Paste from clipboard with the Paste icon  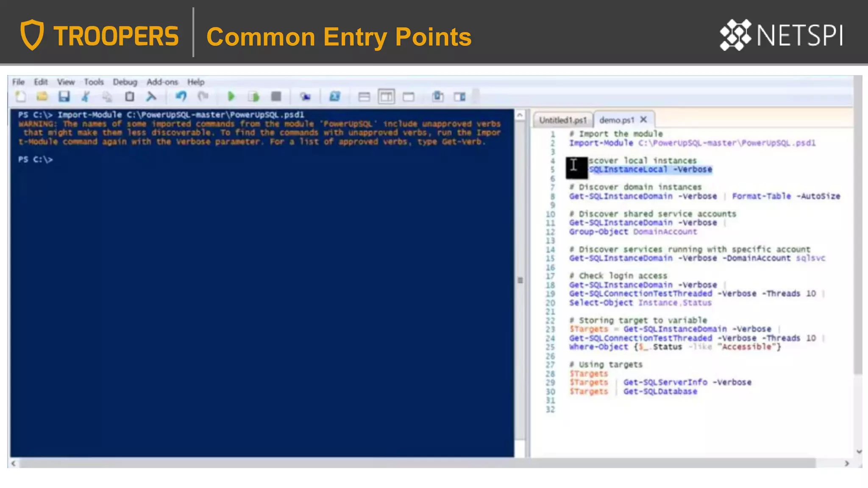point(130,97)
